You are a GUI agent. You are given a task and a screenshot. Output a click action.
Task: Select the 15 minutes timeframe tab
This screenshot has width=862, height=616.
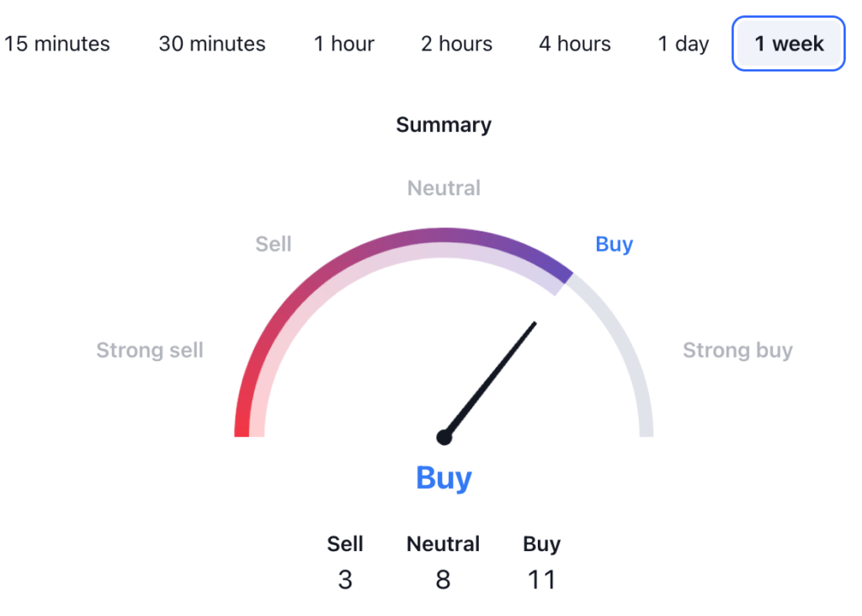tap(56, 44)
